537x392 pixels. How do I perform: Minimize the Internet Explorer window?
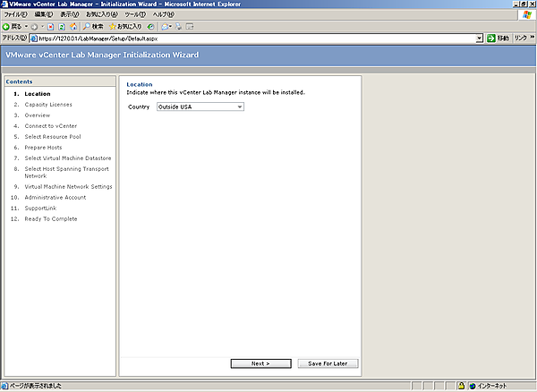pos(516,4)
